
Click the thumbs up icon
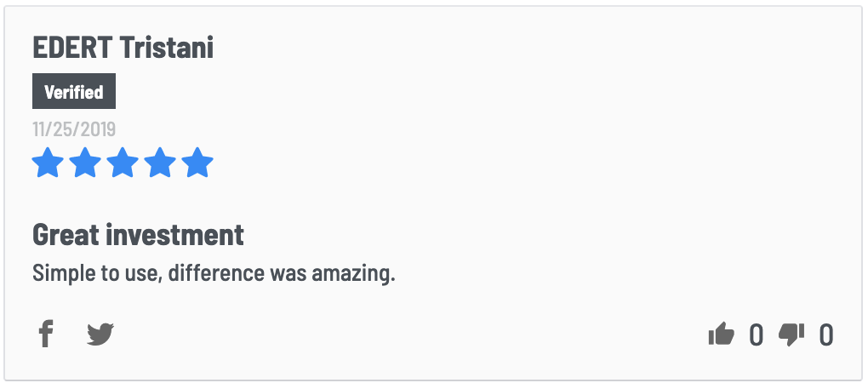coord(722,334)
